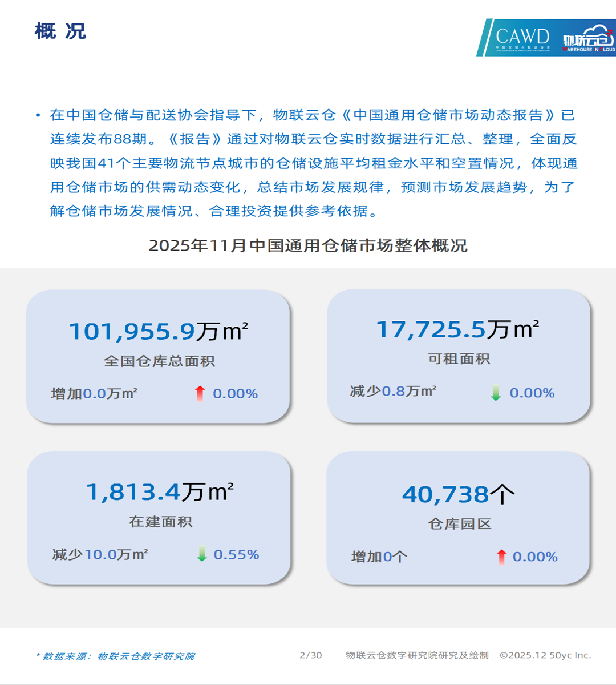Viewport: 616px width, 685px height.
Task: Click the 物联云仓 Warehouse in Cloud logo
Action: click(587, 38)
